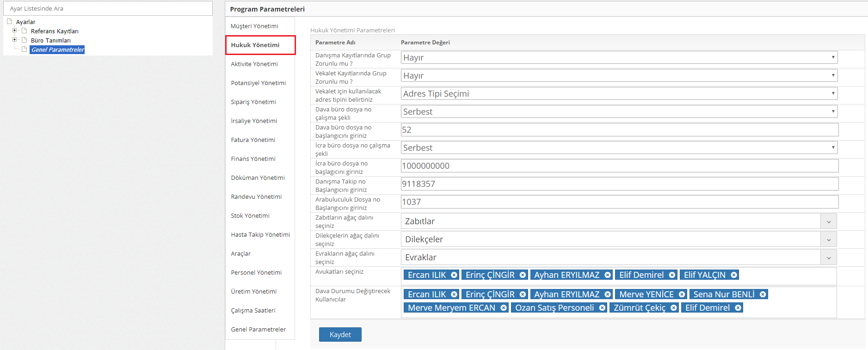The height and width of the screenshot is (350, 868).
Task: Open Dilekçeler tree branch dropdown
Action: (x=828, y=239)
